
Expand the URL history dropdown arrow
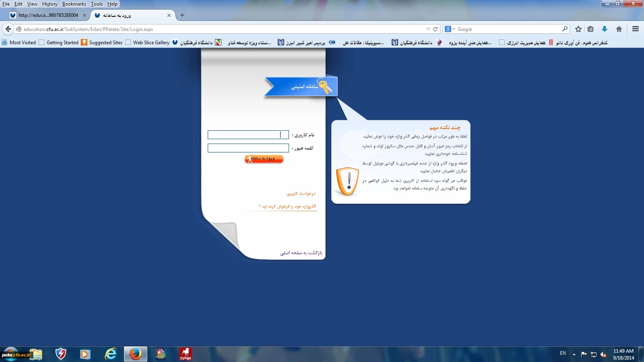(428, 29)
